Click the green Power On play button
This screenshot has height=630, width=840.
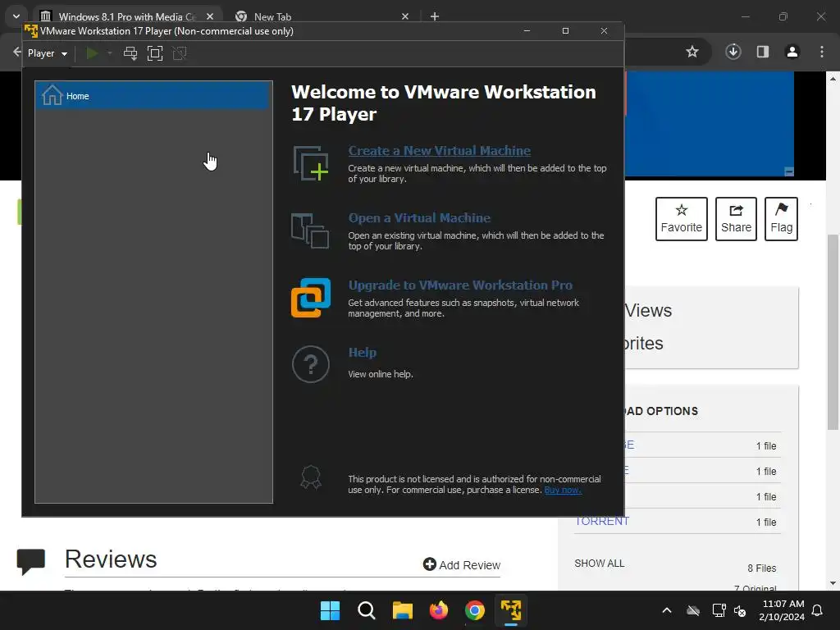[92, 53]
